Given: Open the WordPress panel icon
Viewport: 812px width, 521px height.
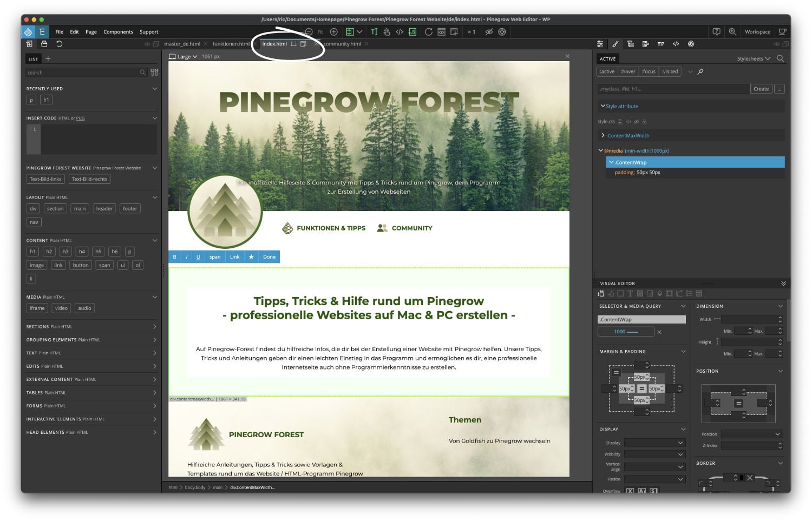Looking at the screenshot, I should tap(691, 44).
